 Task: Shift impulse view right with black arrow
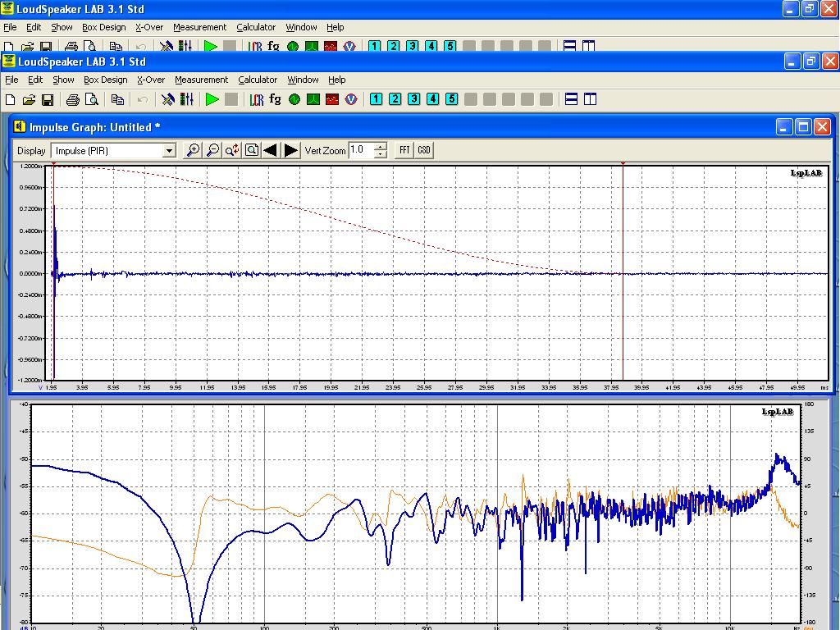click(x=291, y=151)
